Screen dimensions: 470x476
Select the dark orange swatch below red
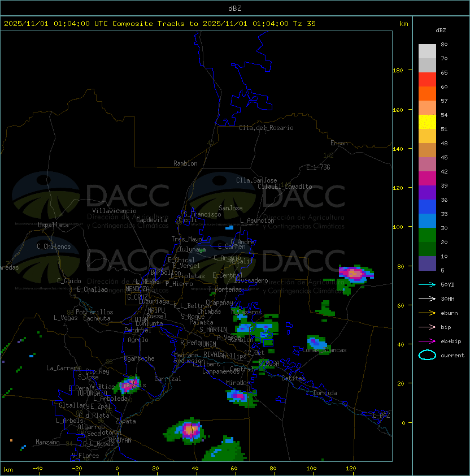[x=427, y=93]
